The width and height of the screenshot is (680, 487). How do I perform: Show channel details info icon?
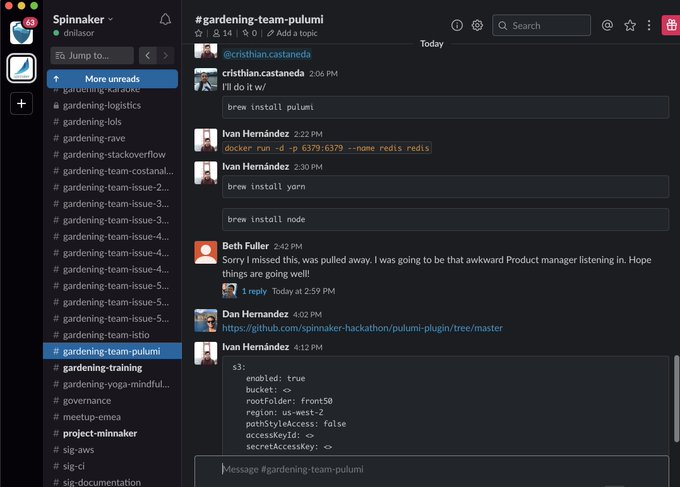point(457,26)
